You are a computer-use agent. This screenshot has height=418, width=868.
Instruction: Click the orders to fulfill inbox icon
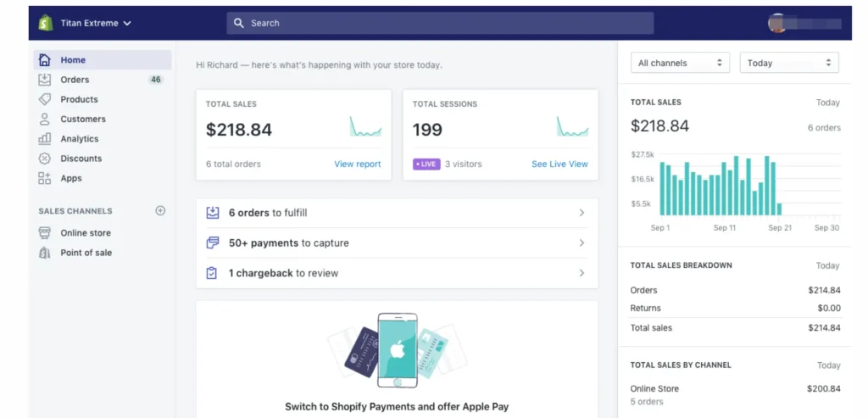point(212,213)
